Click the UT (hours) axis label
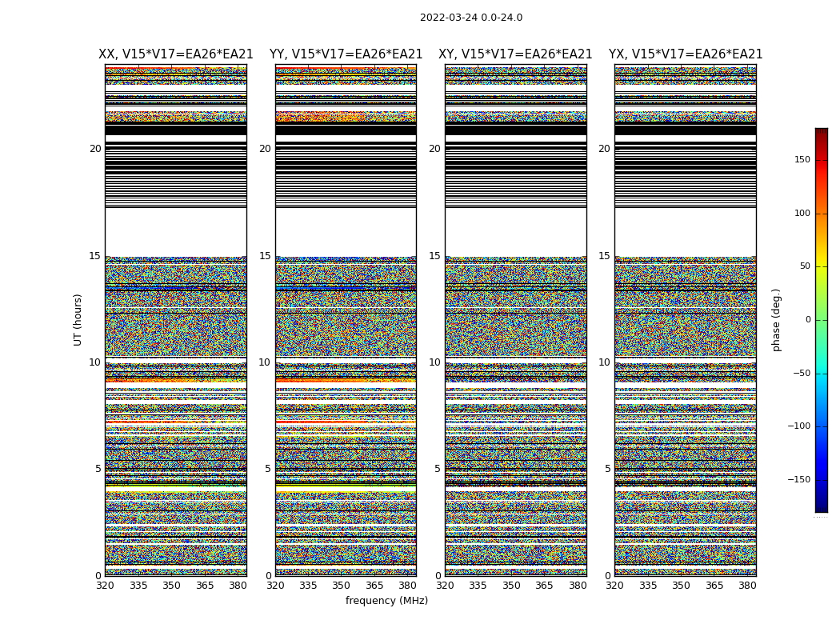This screenshot has width=840, height=640. point(78,320)
